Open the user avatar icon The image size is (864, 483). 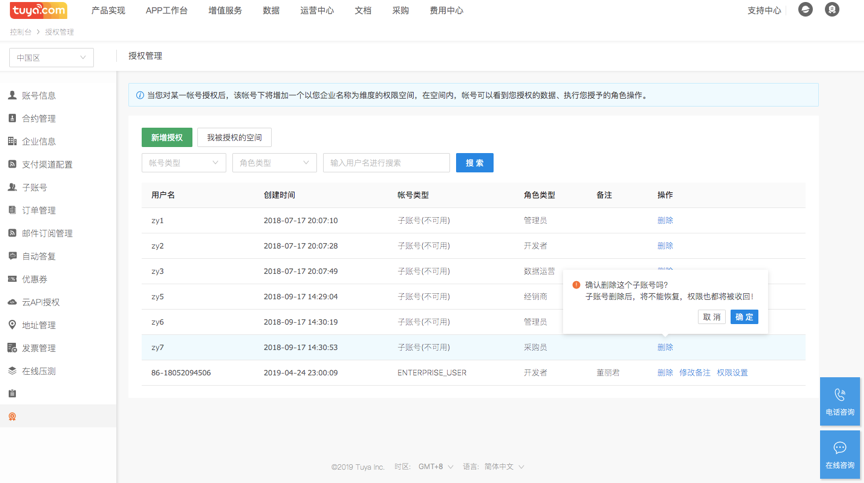pyautogui.click(x=831, y=9)
